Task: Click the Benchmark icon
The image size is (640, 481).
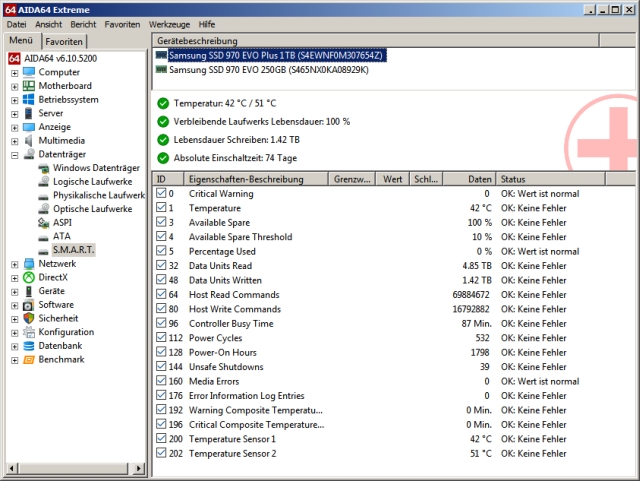Action: [29, 360]
